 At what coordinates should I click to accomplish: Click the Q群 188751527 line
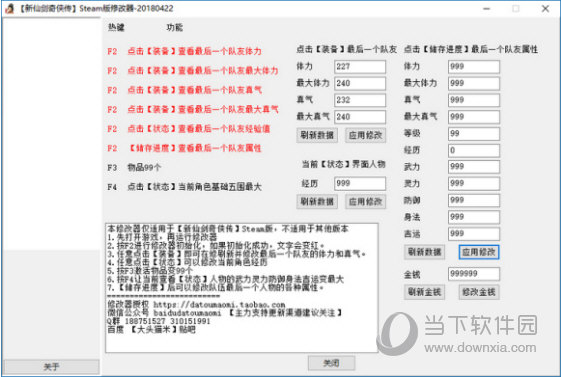pyautogui.click(x=158, y=321)
